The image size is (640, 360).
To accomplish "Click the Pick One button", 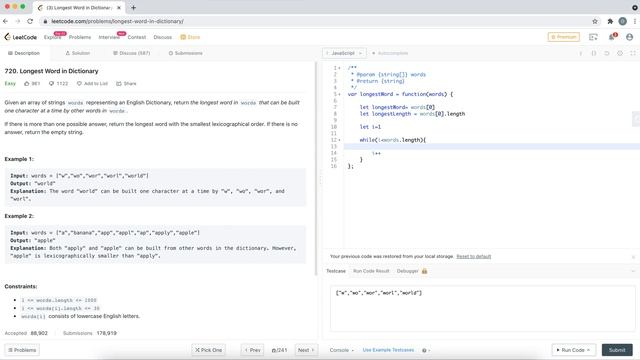I will 209,350.
